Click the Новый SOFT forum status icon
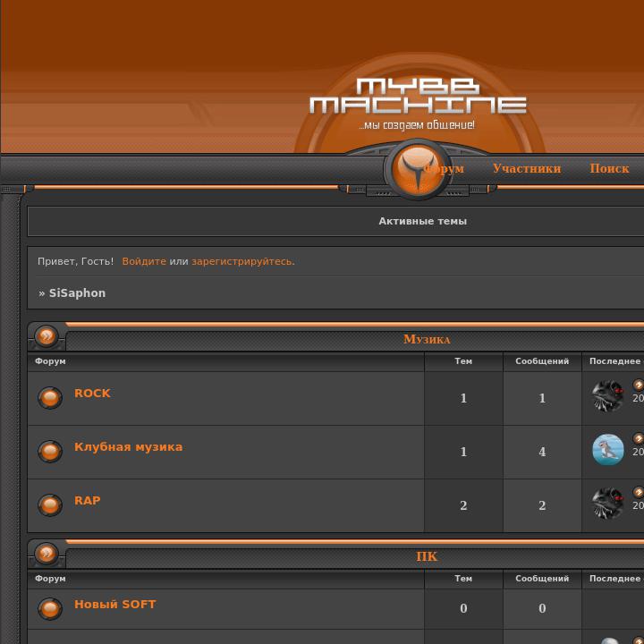Screen dimensions: 644x644 pyautogui.click(x=50, y=608)
